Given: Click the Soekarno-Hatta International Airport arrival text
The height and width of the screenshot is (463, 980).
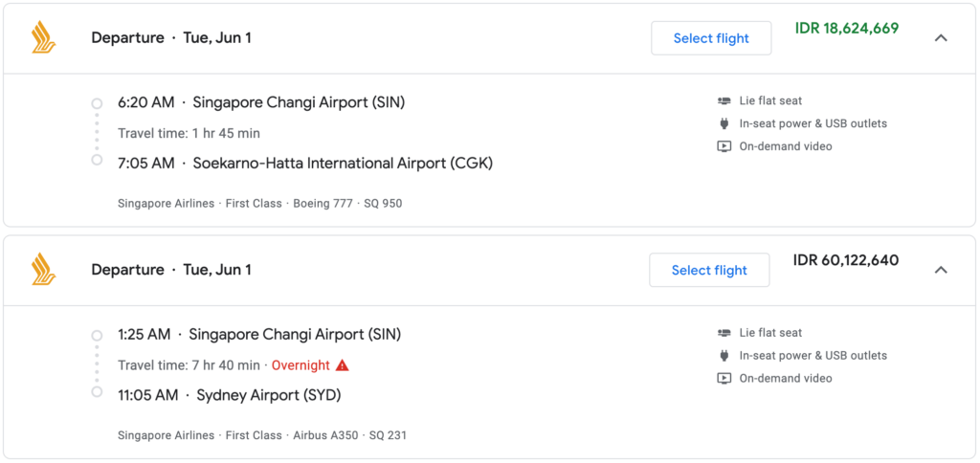Looking at the screenshot, I should (343, 163).
